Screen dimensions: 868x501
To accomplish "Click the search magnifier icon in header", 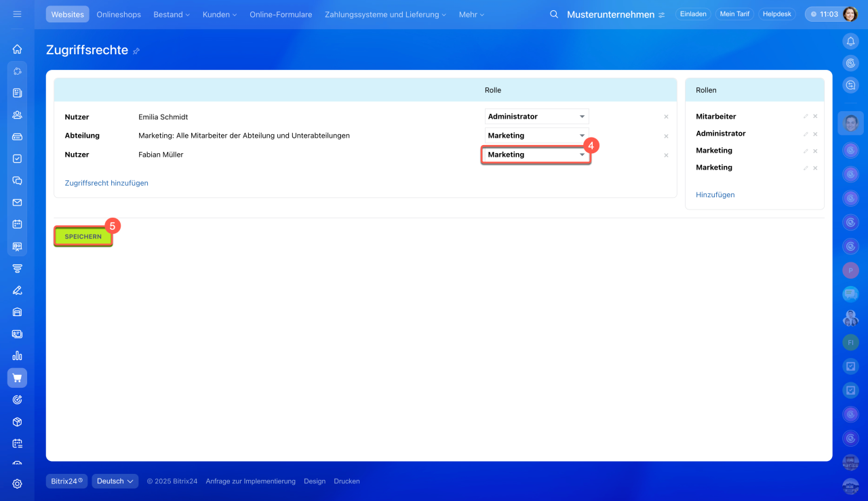I will 554,14.
